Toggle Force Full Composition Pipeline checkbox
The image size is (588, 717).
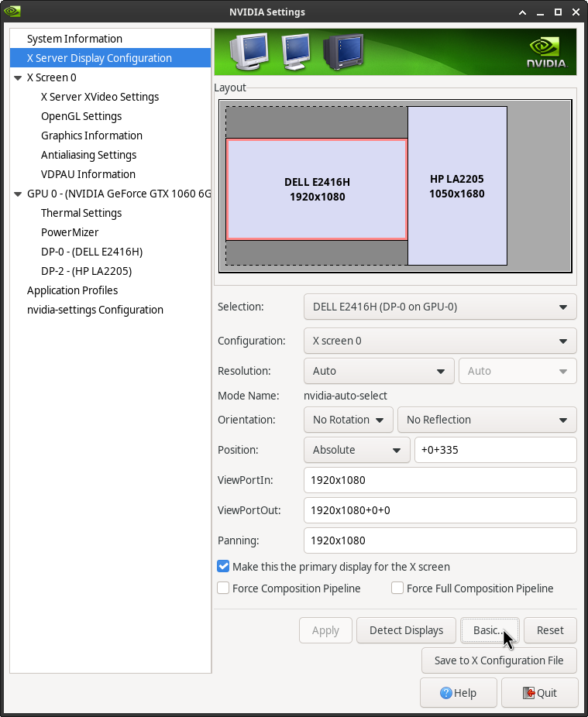397,588
